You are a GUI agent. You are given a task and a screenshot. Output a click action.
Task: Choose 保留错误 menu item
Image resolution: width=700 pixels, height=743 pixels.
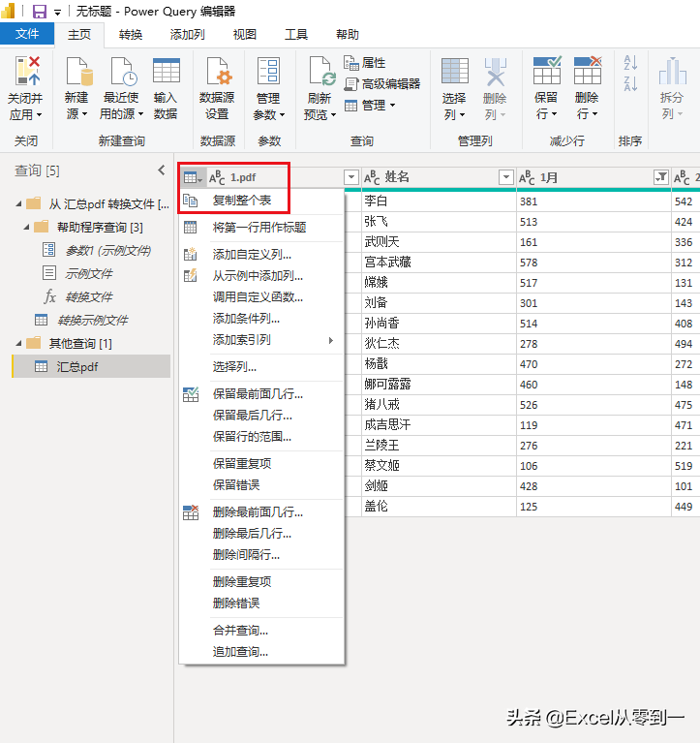pyautogui.click(x=261, y=484)
